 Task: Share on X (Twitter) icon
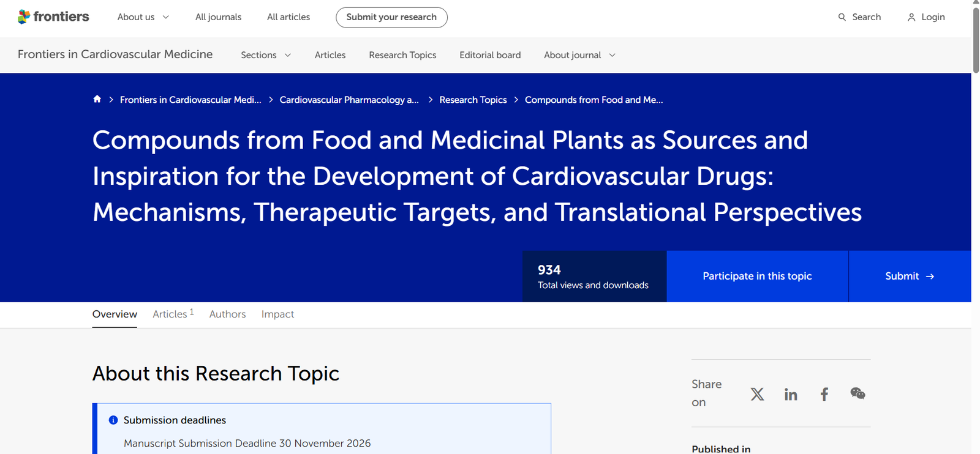(x=757, y=394)
